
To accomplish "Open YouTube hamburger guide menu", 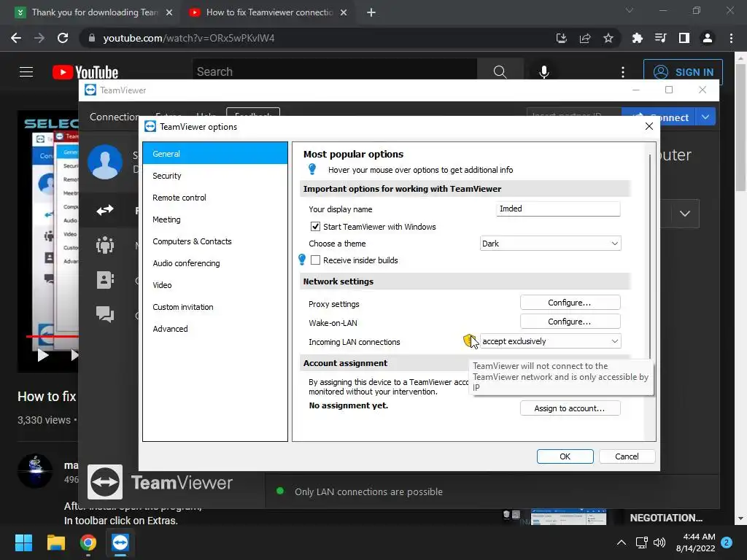I will click(26, 72).
